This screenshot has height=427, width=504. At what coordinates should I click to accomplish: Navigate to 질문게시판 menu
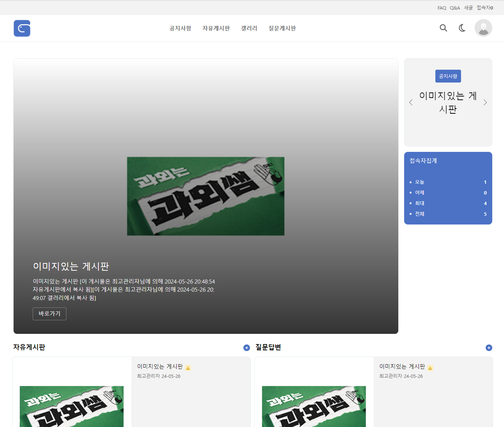point(282,28)
